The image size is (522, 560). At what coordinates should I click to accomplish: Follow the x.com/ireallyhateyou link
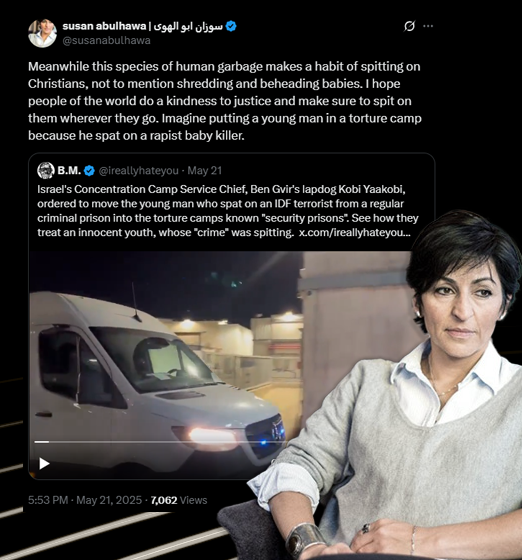click(x=355, y=232)
